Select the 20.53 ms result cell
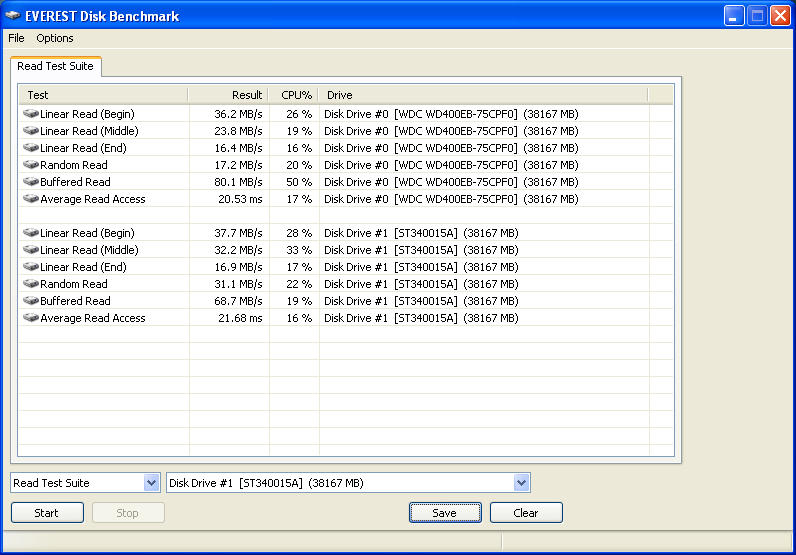The image size is (796, 555). 240,199
